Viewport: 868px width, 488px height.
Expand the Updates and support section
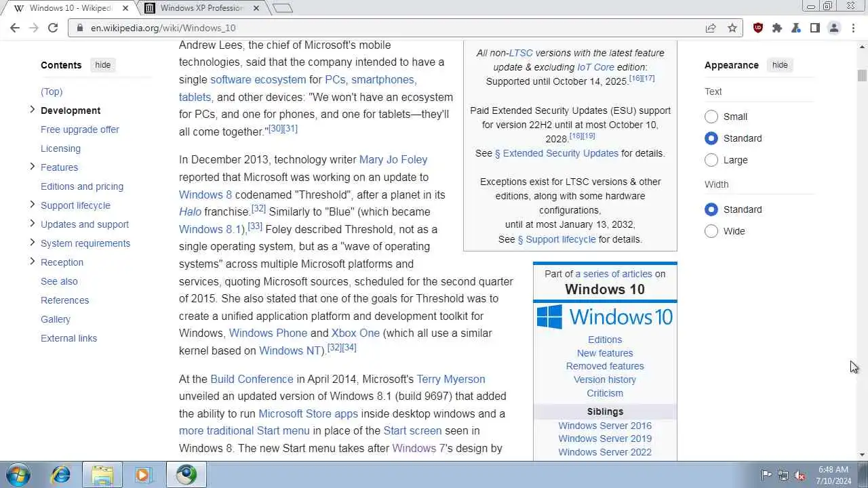pos(32,224)
